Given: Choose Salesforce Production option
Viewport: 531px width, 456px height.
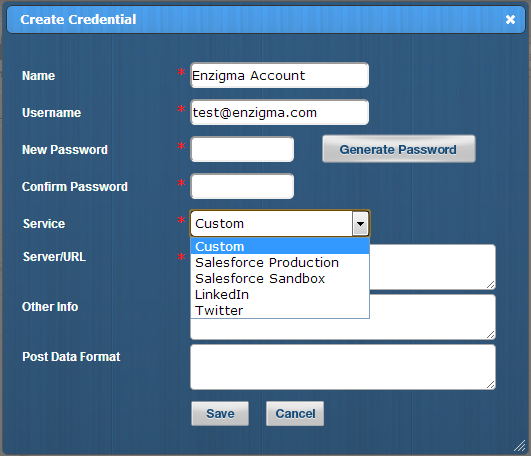Looking at the screenshot, I should (280, 262).
